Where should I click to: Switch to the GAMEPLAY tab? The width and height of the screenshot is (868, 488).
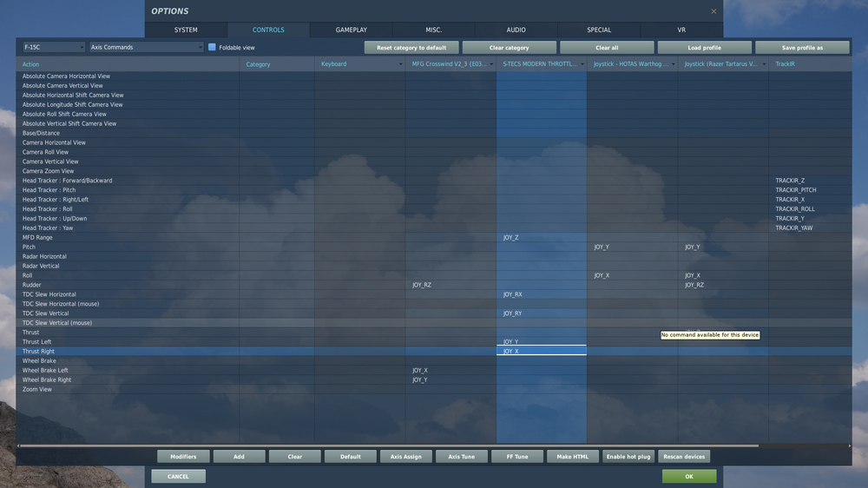tap(351, 30)
